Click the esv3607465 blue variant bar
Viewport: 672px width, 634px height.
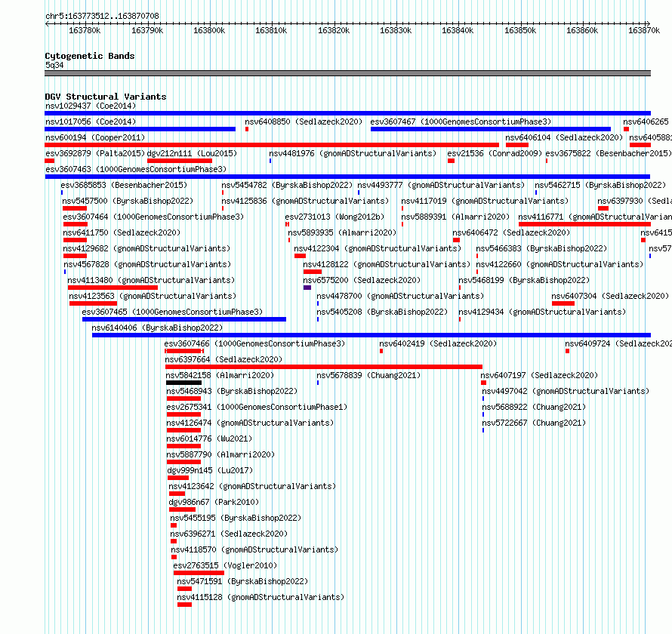tap(184, 319)
